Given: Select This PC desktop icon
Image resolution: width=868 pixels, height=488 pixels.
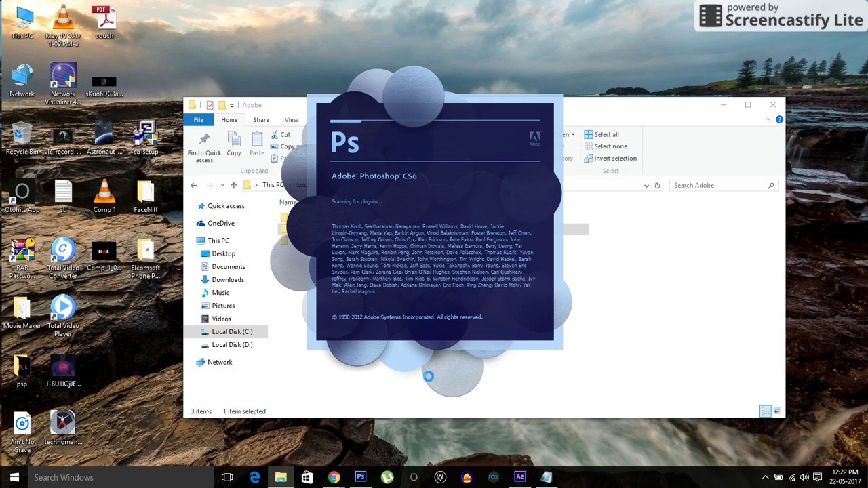Looking at the screenshot, I should [22, 22].
